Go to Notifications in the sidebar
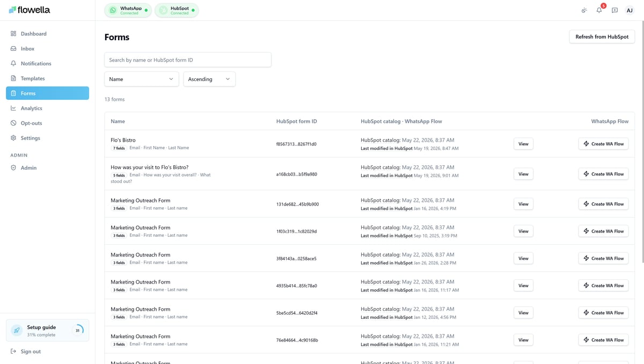Screen dimensions: 644x364 (x=47, y=63)
